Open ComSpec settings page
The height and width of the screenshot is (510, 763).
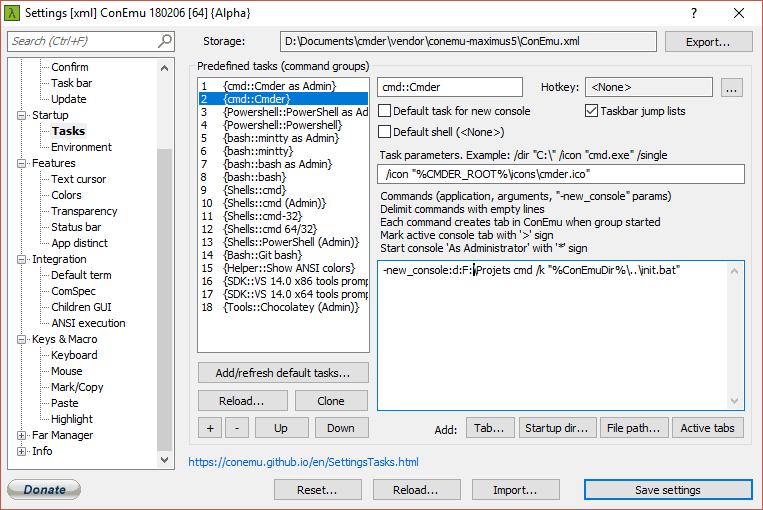73,291
